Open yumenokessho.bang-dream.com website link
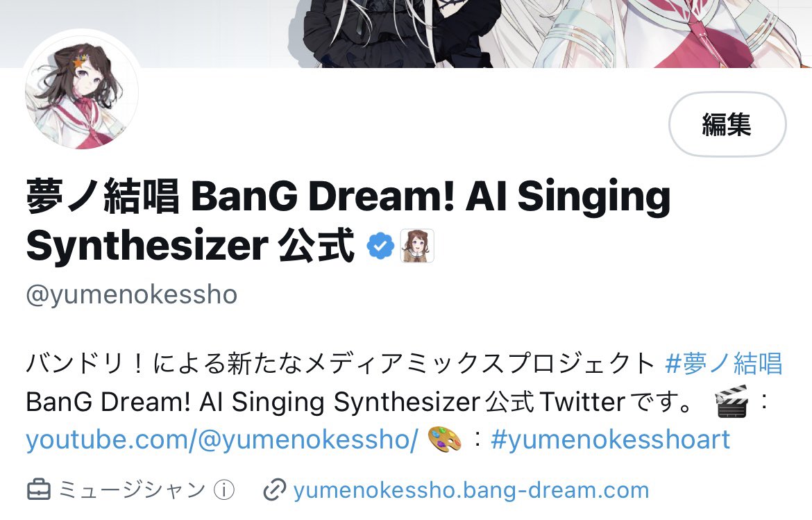The width and height of the screenshot is (812, 520). [x=471, y=490]
